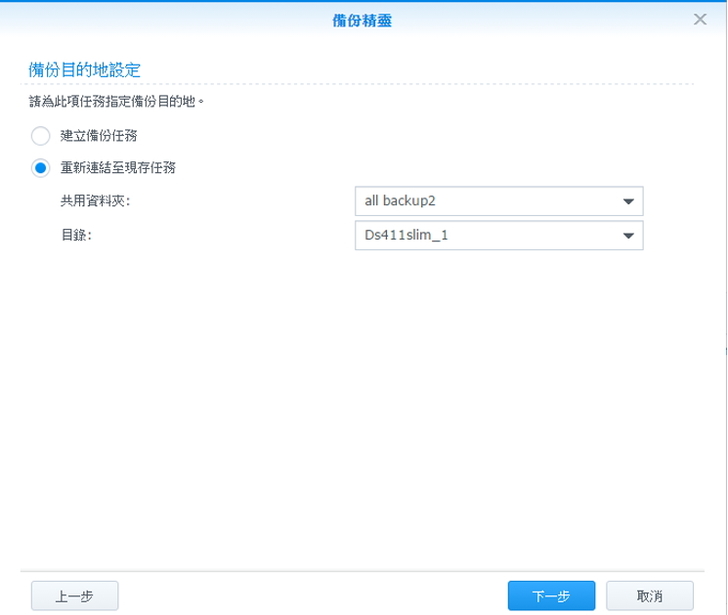This screenshot has height=615, width=728.
Task: Click the 共用資料夾 field label
Action: [95, 201]
